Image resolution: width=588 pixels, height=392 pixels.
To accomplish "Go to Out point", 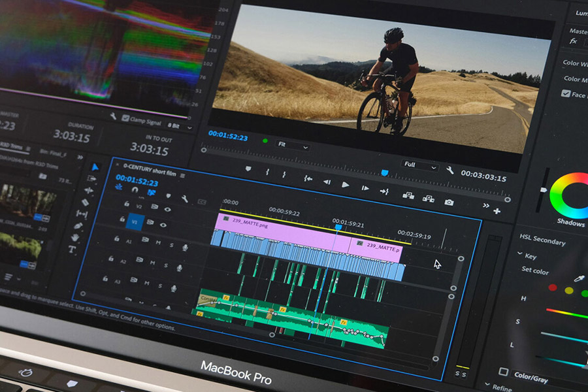I will click(384, 191).
